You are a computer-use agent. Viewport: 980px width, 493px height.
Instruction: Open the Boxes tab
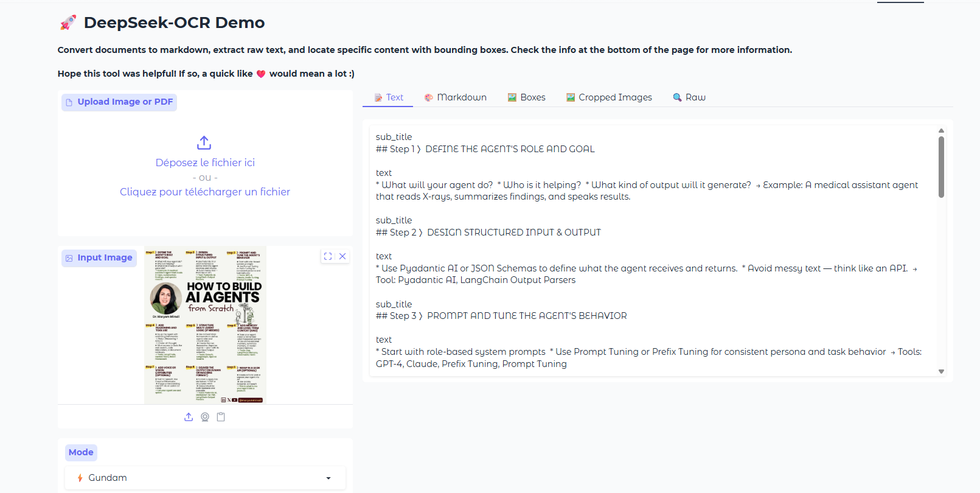click(x=526, y=97)
